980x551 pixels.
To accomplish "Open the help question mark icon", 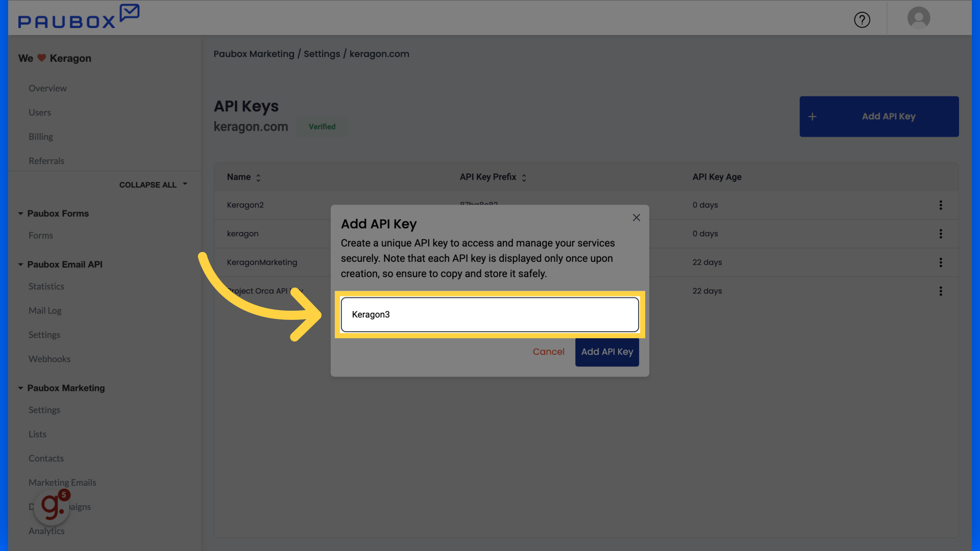I will click(x=862, y=20).
